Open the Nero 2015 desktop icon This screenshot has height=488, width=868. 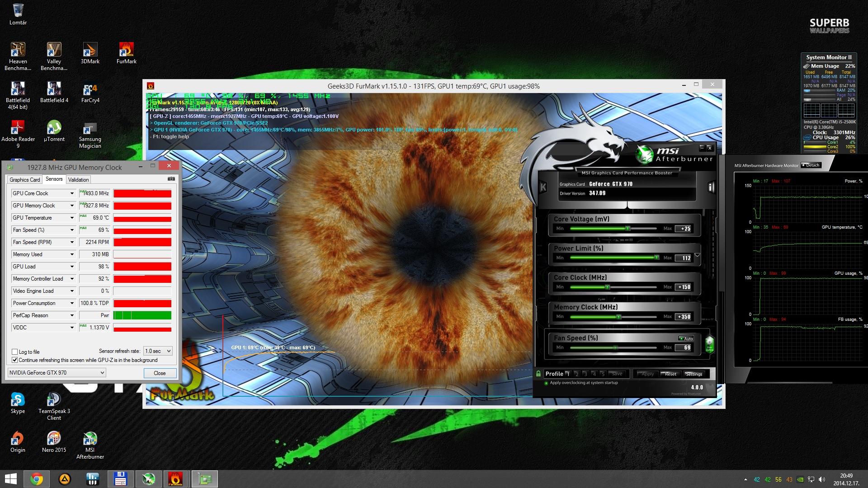(54, 442)
